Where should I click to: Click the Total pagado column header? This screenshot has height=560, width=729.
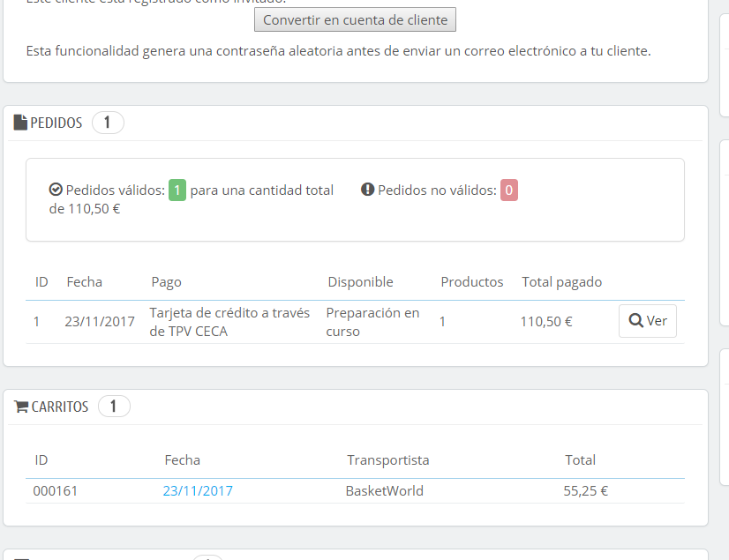coord(561,282)
